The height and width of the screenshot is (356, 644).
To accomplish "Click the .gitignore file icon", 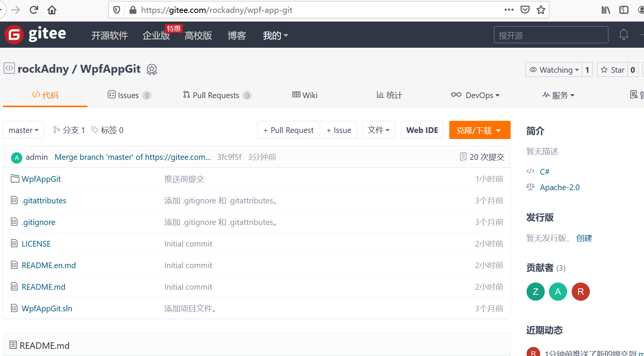I will [14, 222].
